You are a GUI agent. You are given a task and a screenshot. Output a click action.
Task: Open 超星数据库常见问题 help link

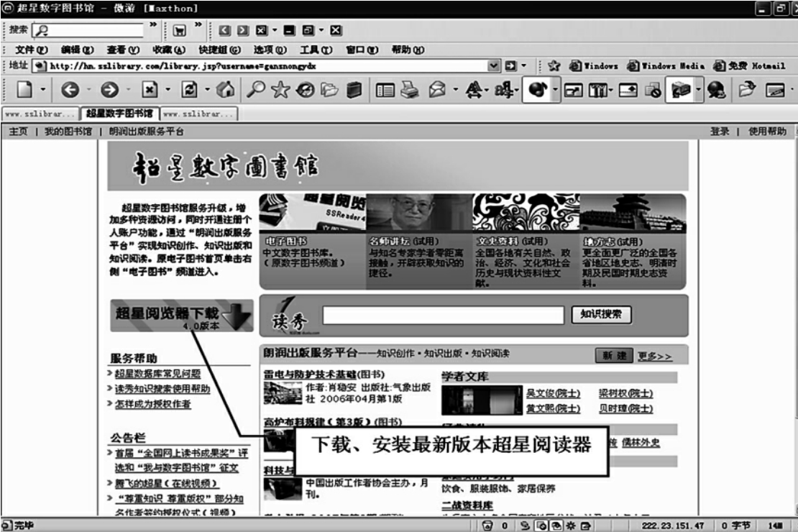point(157,374)
